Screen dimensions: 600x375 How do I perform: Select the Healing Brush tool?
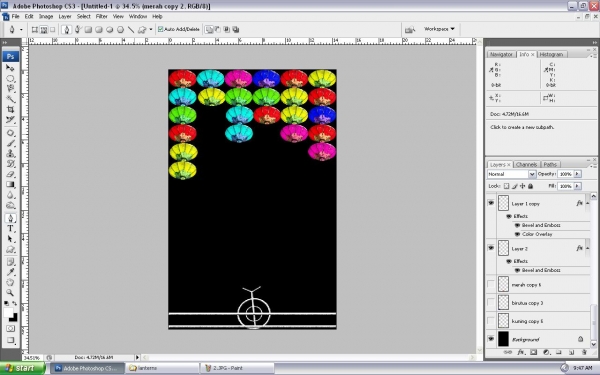pos(10,133)
